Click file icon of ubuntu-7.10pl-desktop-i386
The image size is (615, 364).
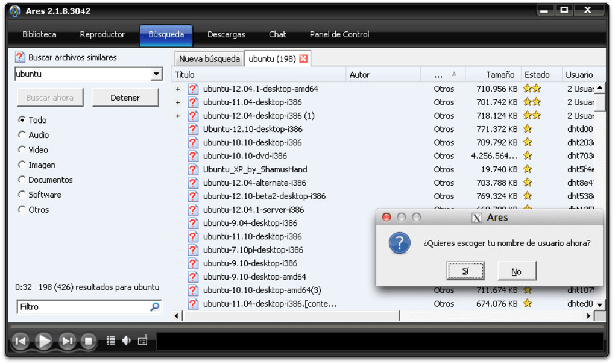point(192,250)
